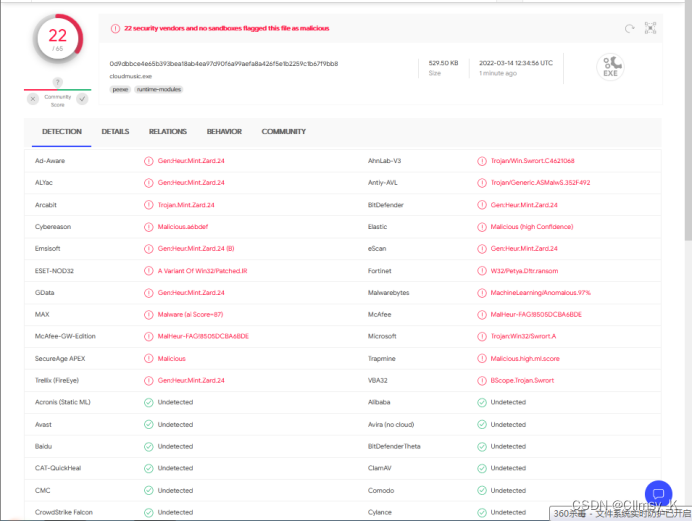Switch to the DETECTION tab
The width and height of the screenshot is (693, 522).
[x=61, y=132]
